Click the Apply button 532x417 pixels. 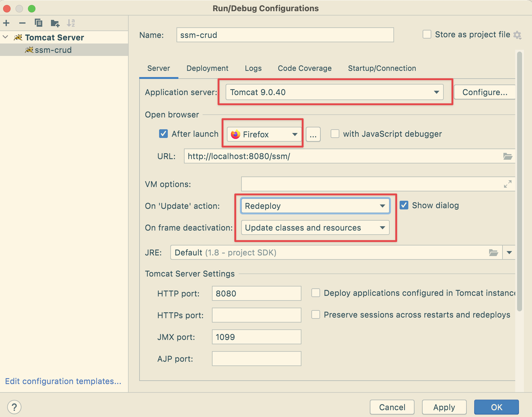click(444, 407)
